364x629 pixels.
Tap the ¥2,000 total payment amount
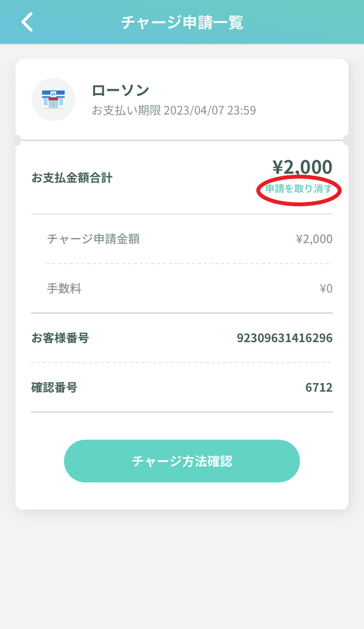click(x=302, y=167)
